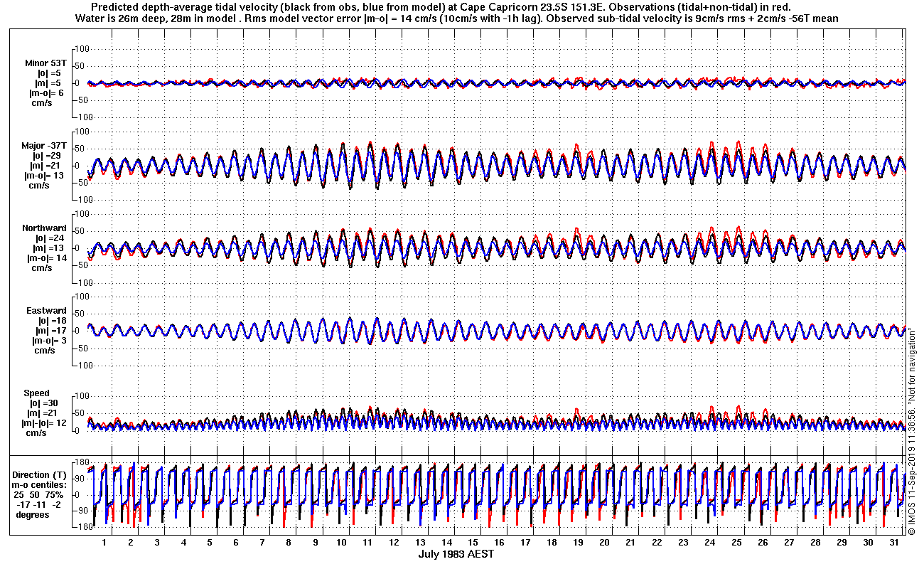Select the "Northward" panel label
Screen dimensions: 924x569
tap(44, 228)
